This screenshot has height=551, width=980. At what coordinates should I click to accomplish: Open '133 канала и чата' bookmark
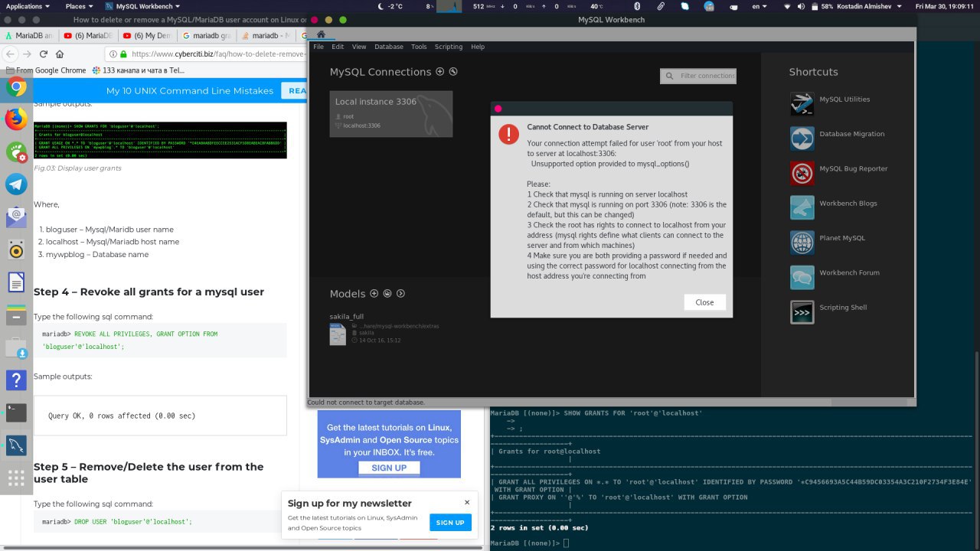138,70
